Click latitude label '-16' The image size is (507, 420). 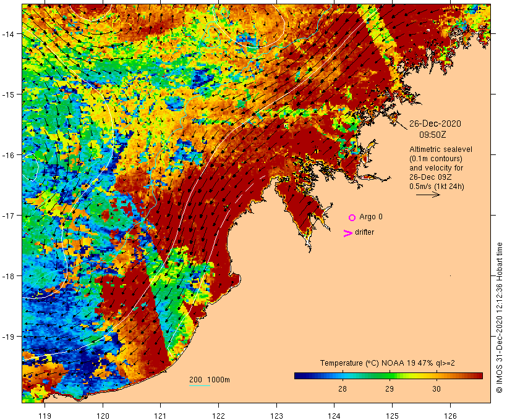[8, 155]
